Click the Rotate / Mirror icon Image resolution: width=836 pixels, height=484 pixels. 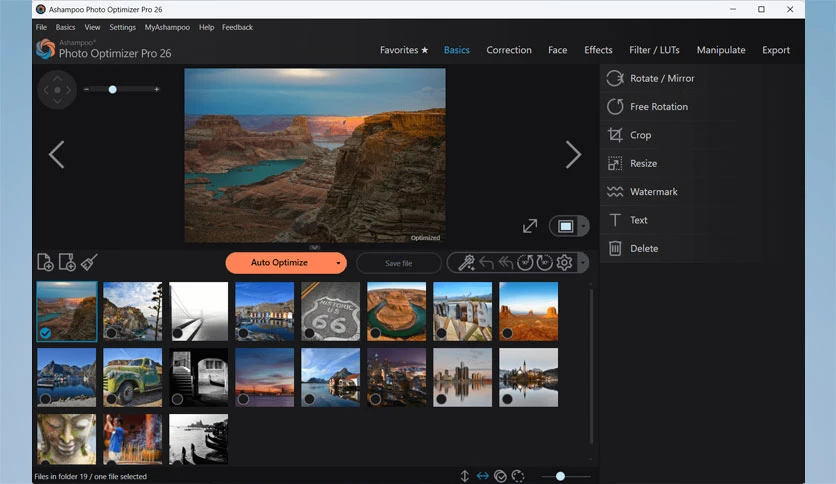click(x=615, y=78)
